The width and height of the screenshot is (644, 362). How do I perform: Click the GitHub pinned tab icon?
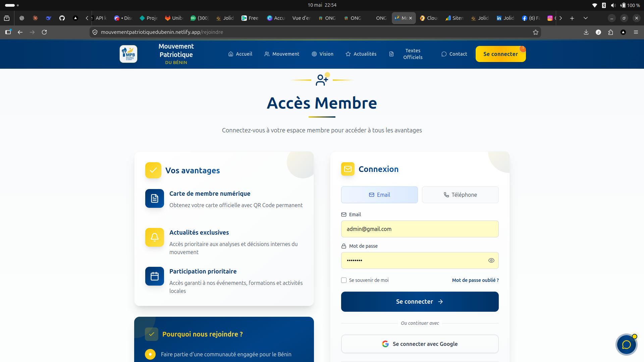tap(62, 18)
